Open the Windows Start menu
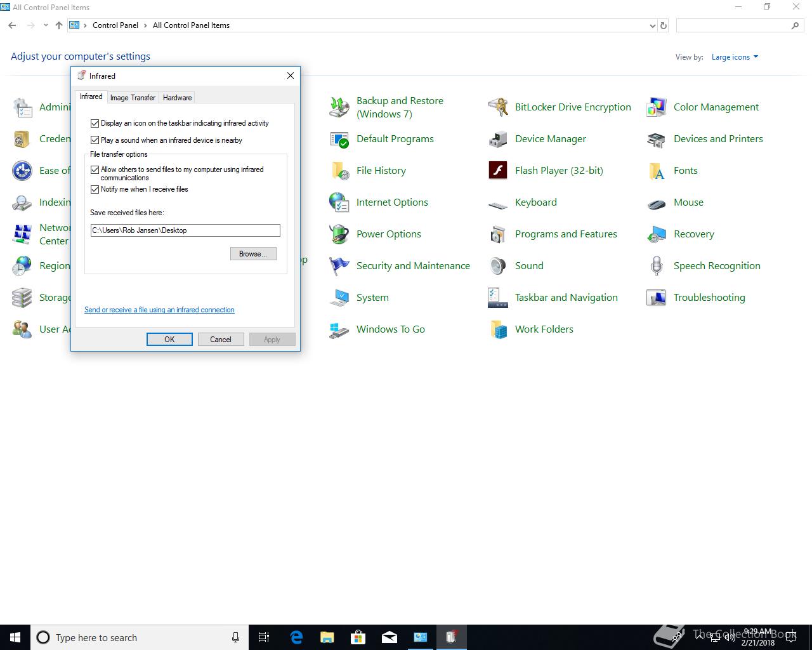The image size is (812, 650). 15,637
